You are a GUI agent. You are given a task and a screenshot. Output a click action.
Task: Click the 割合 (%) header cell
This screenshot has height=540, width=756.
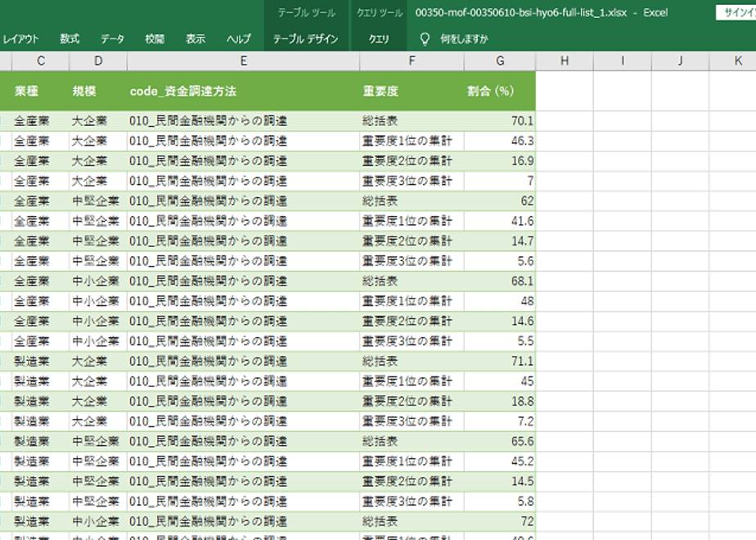point(500,91)
